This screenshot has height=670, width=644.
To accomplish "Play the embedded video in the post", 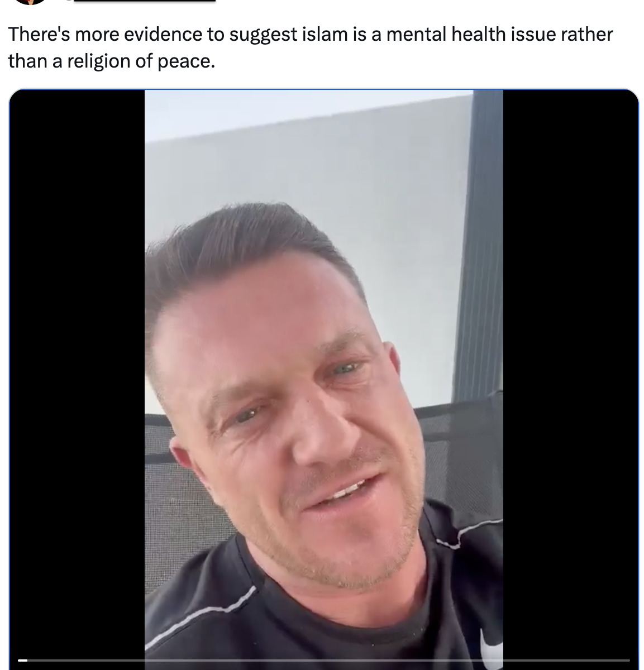I will (324, 380).
